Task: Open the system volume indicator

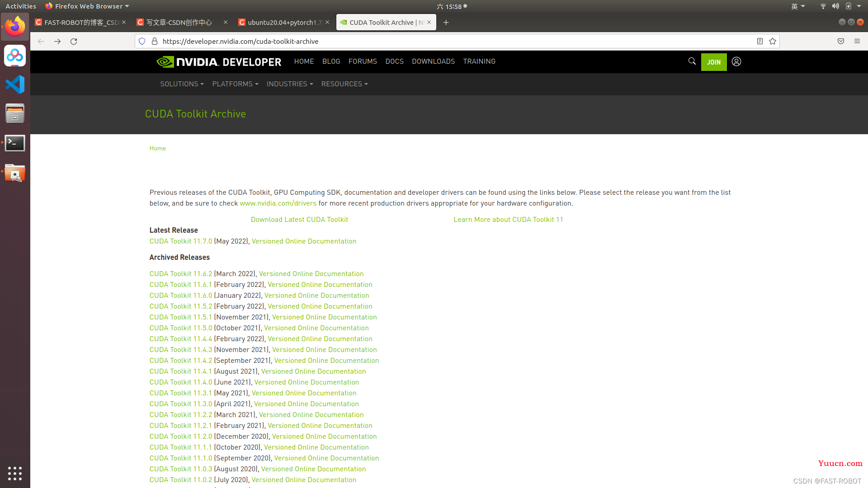Action: 835,6
